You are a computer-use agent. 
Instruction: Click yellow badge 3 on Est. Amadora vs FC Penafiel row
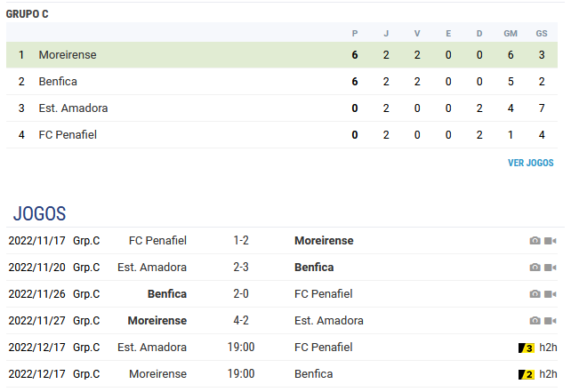pyautogui.click(x=526, y=348)
